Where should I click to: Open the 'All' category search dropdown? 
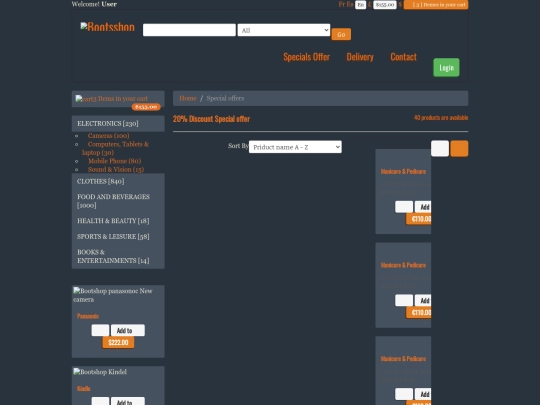284,30
